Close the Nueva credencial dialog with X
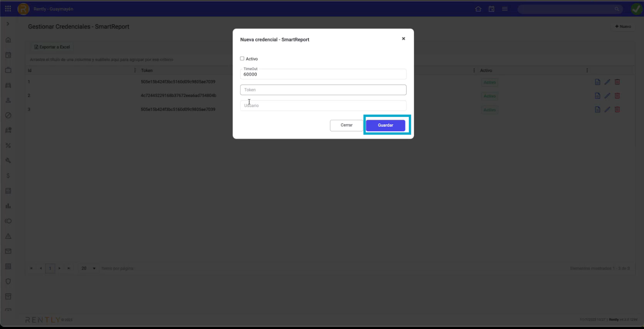 pos(403,39)
